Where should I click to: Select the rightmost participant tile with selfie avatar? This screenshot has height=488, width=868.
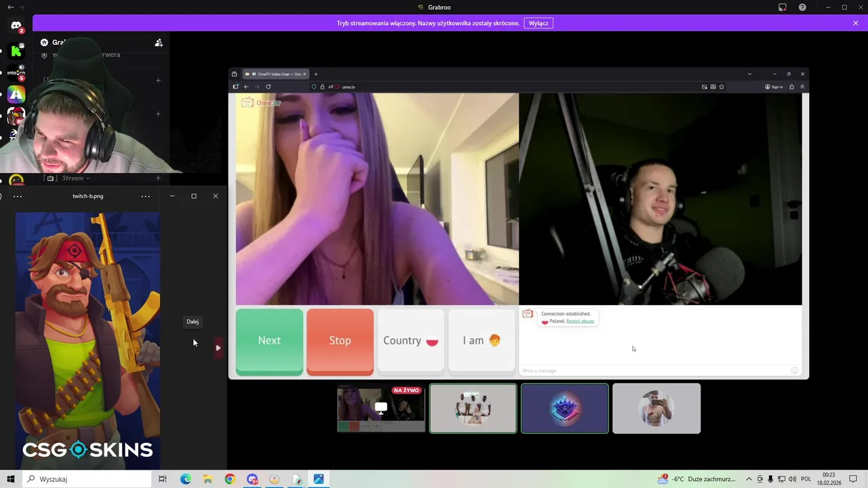656,408
